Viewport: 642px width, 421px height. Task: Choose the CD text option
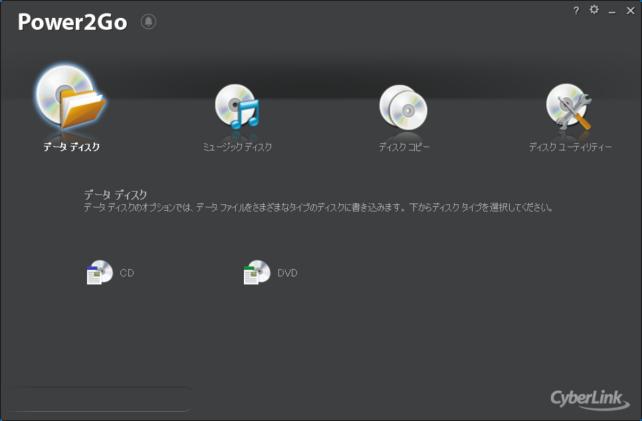(127, 273)
